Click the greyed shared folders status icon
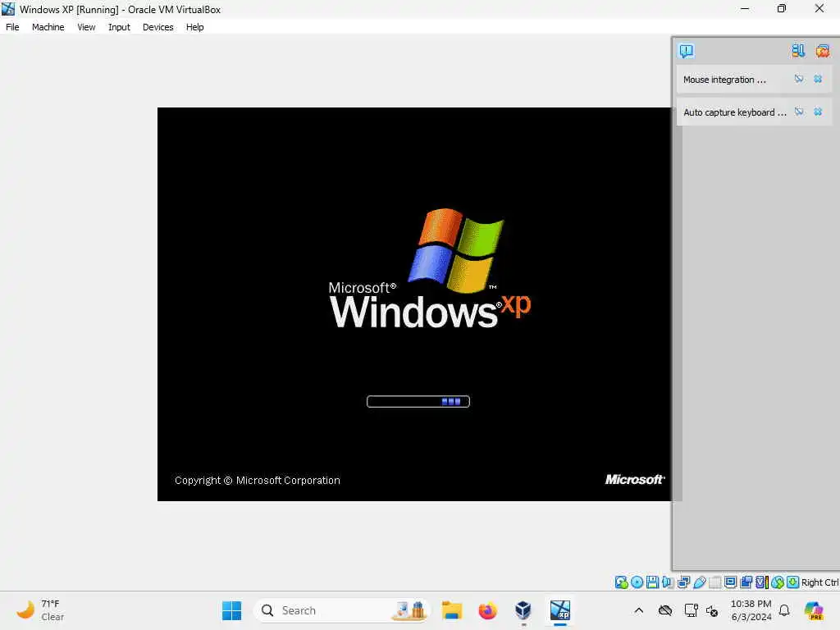Image resolution: width=840 pixels, height=630 pixels. (715, 582)
